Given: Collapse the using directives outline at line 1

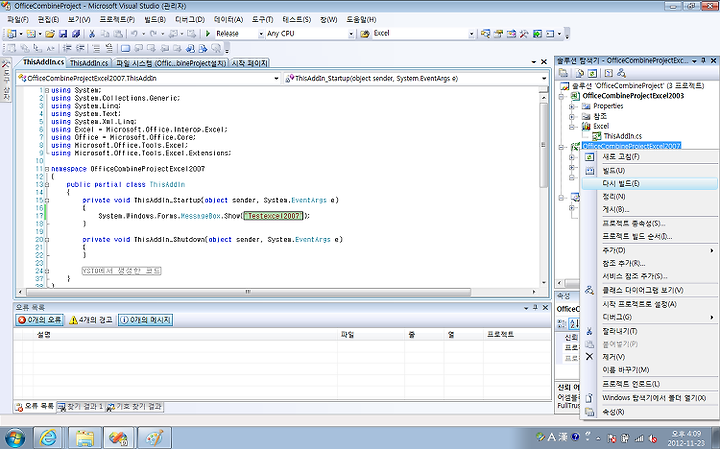Looking at the screenshot, I should tap(47, 90).
